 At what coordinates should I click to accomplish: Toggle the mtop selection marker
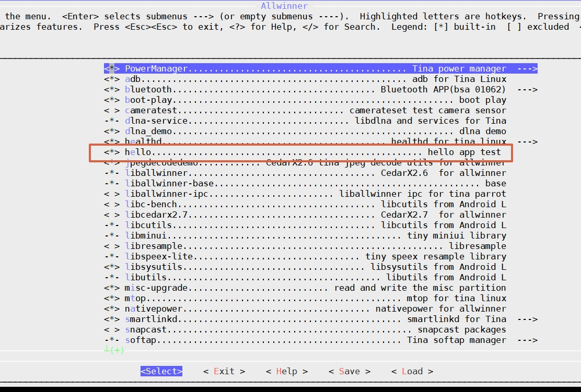click(x=111, y=299)
